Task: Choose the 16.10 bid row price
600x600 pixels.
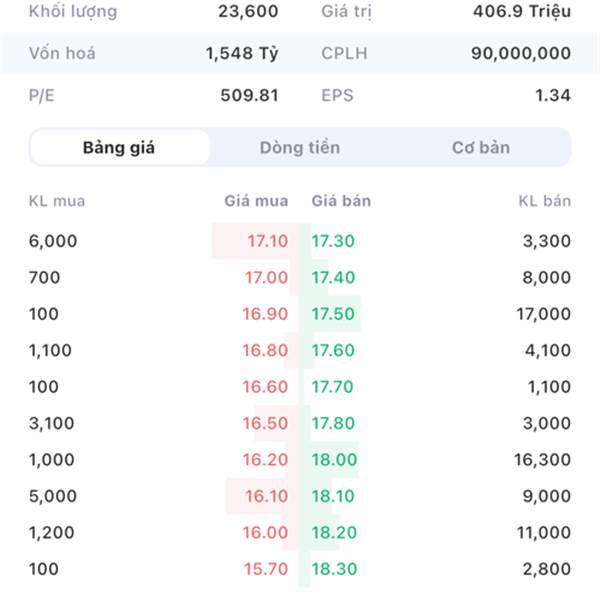Action: (x=266, y=496)
